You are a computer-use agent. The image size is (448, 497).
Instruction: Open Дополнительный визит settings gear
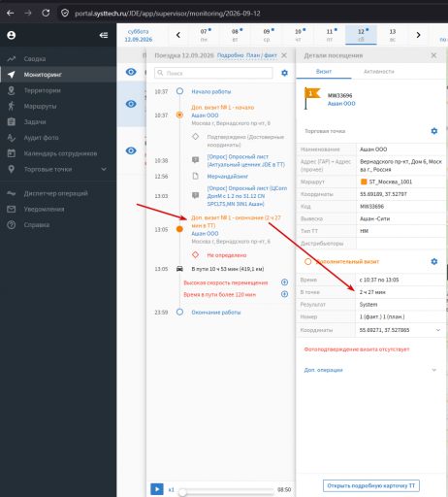tap(434, 261)
